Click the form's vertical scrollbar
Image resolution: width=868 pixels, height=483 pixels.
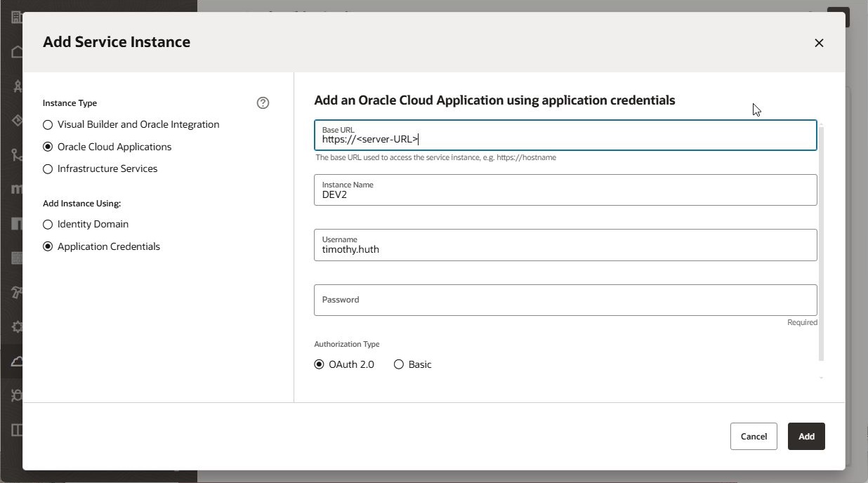821,242
